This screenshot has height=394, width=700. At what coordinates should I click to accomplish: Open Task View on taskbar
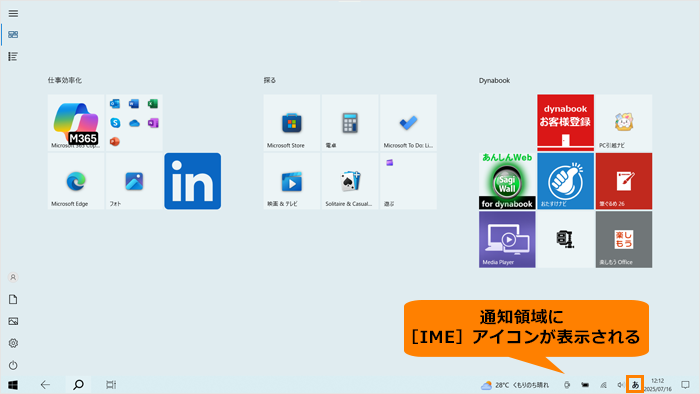point(111,385)
